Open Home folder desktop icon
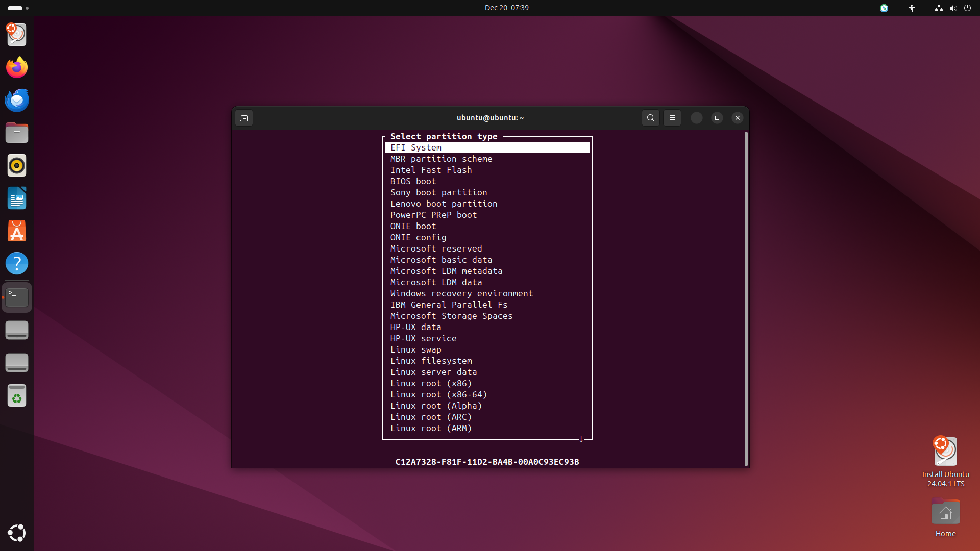This screenshot has width=980, height=551. tap(945, 518)
